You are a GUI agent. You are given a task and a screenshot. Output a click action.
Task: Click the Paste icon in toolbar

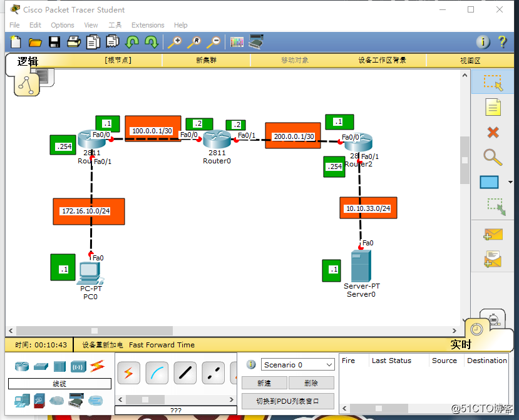(x=113, y=42)
